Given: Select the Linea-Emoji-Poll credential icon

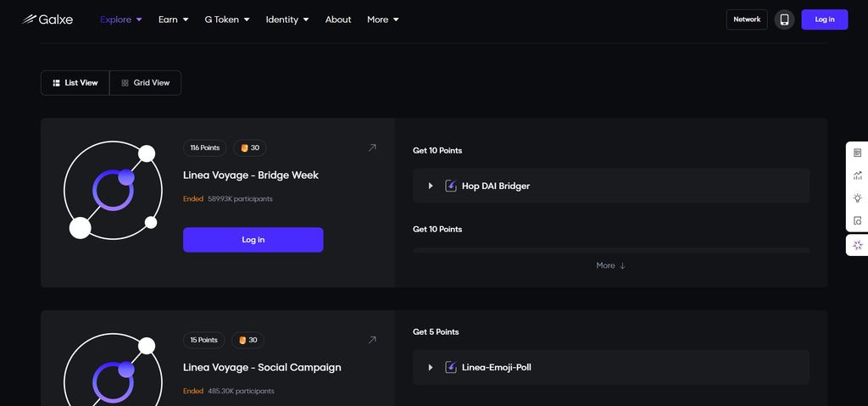Looking at the screenshot, I should pos(451,367).
